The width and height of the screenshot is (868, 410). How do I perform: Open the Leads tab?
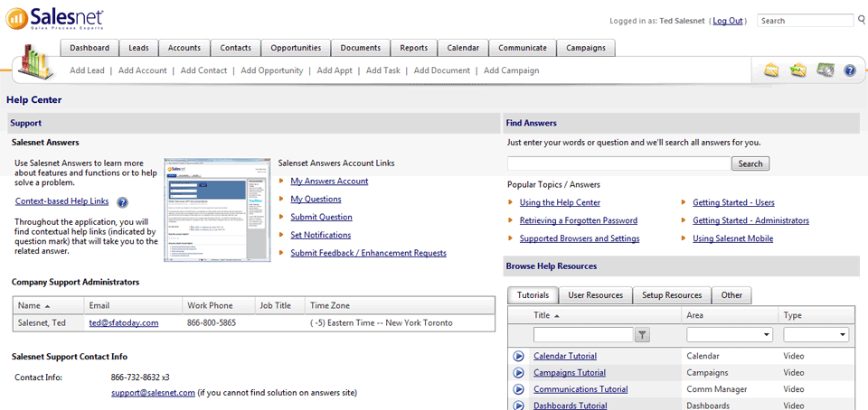pos(139,48)
